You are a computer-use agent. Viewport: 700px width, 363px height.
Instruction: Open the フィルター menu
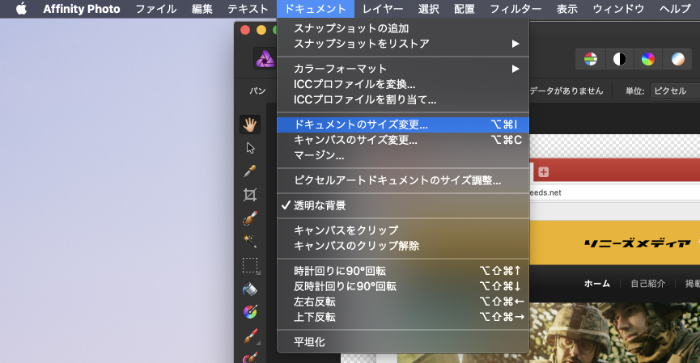516,9
